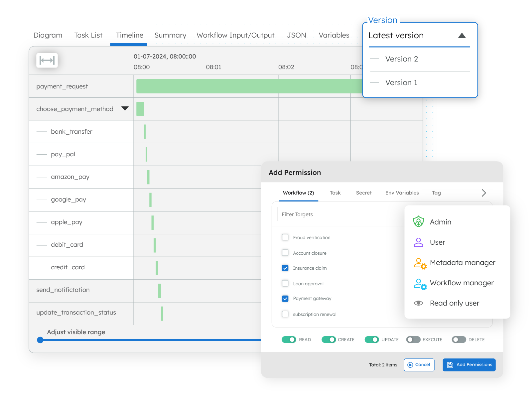Check the Fraud verification checkbox
The width and height of the screenshot is (532, 399).
(285, 237)
